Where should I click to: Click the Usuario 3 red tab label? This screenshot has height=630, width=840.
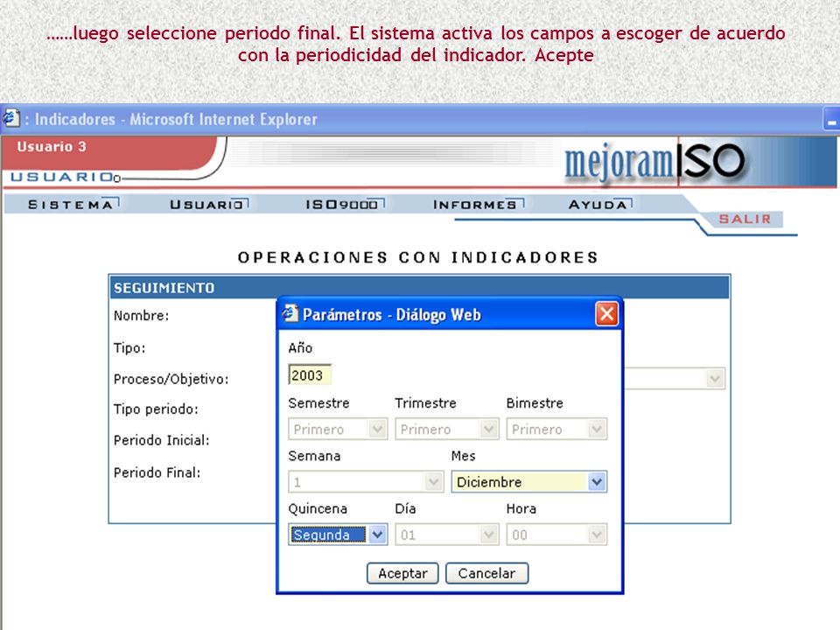[x=52, y=147]
